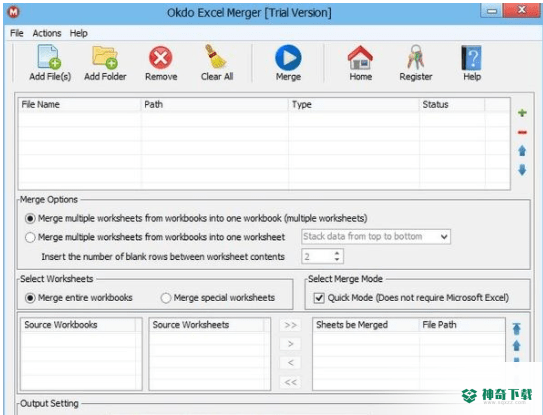Image resolution: width=543 pixels, height=415 pixels.
Task: Click the Status column header
Action: 452,105
